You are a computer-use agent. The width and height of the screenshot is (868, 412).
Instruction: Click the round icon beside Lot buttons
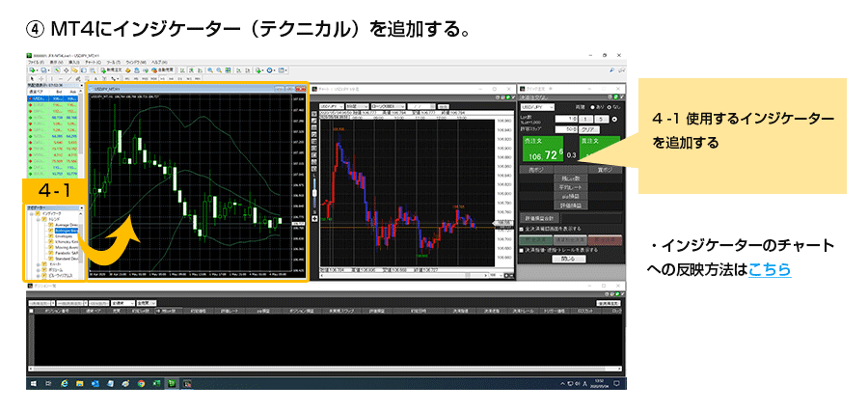click(614, 119)
